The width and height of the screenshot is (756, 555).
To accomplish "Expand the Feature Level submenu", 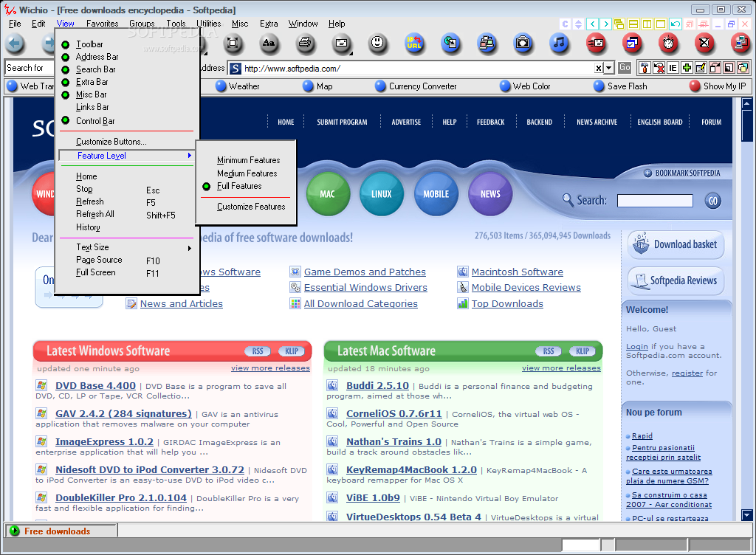I will 127,156.
